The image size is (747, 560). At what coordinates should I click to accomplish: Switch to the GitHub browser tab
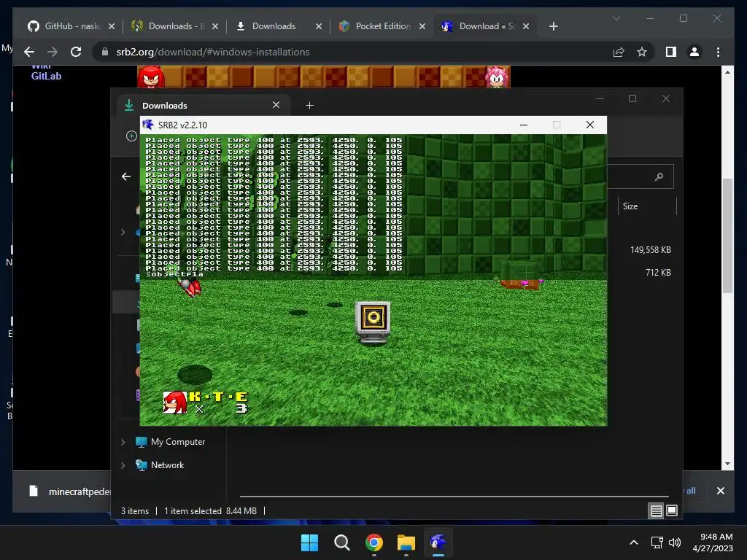click(65, 26)
